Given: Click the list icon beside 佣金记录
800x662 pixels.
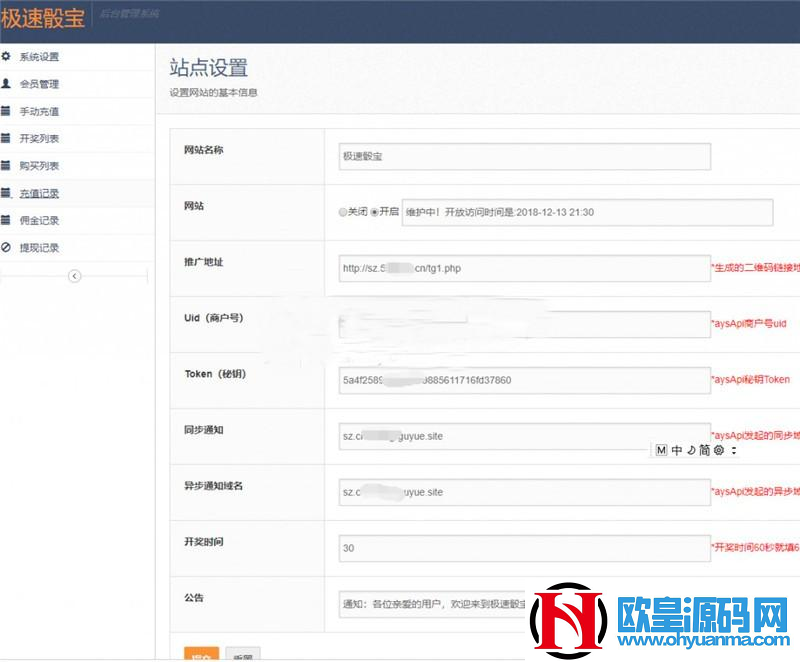Looking at the screenshot, I should coord(6,220).
